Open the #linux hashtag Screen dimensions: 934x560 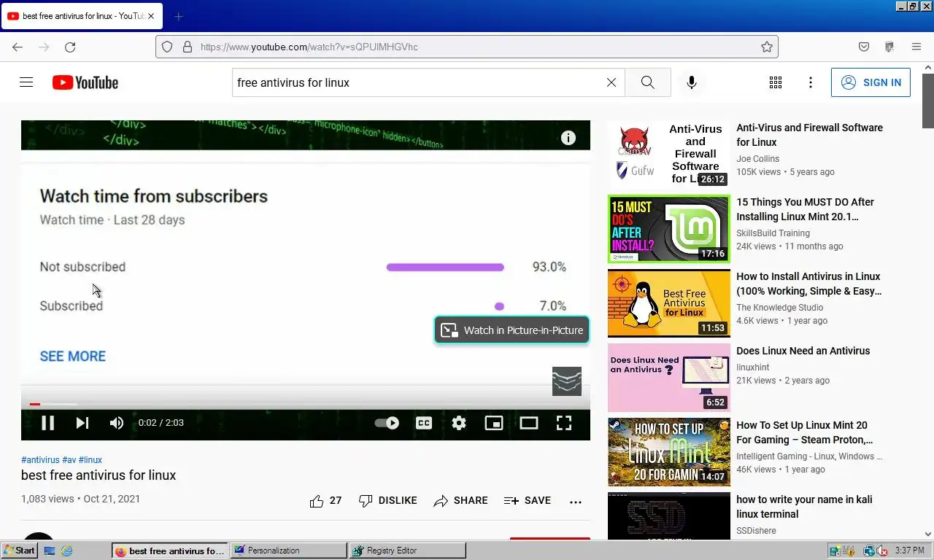tap(90, 460)
